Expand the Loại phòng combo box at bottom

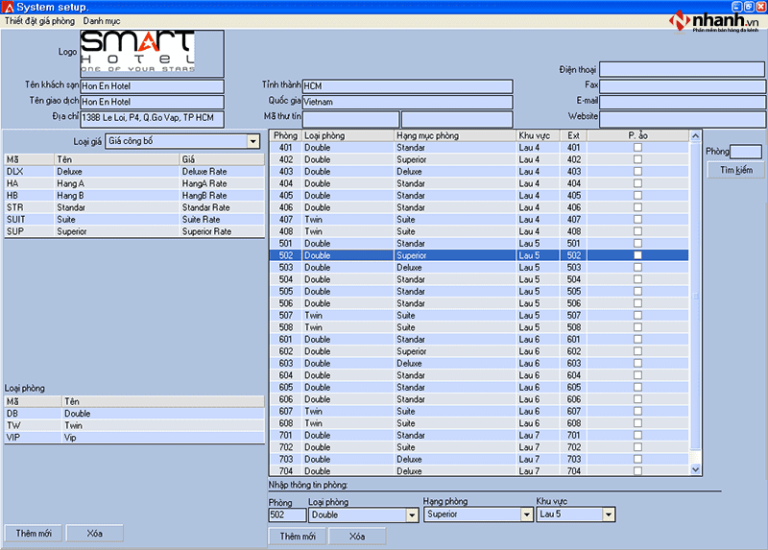(x=411, y=515)
